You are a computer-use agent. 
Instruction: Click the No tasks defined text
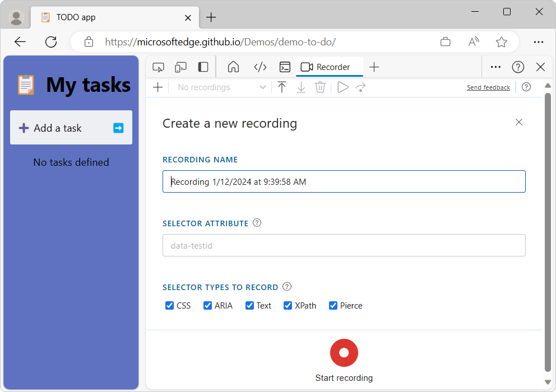coord(71,162)
